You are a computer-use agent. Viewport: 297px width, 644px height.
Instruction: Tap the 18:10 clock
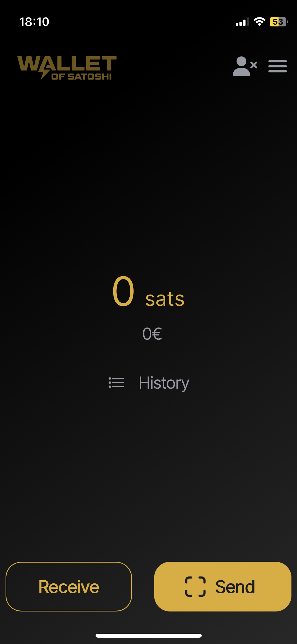click(34, 22)
